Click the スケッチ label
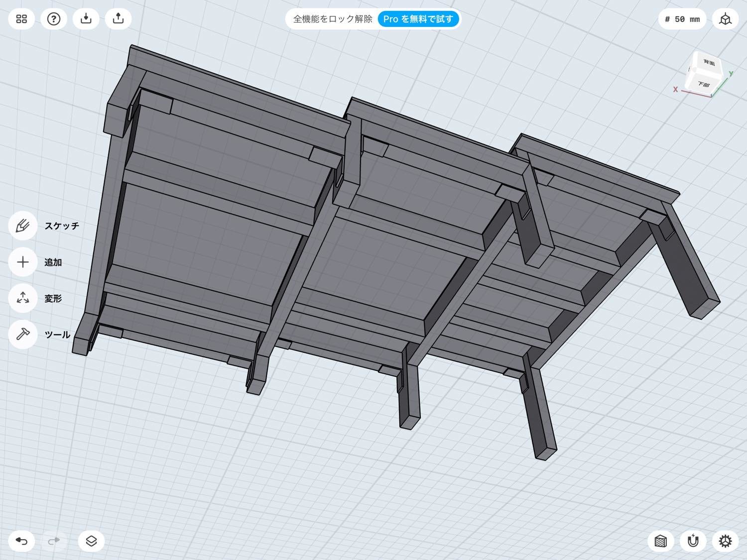Screen dimensions: 747x560 point(62,225)
